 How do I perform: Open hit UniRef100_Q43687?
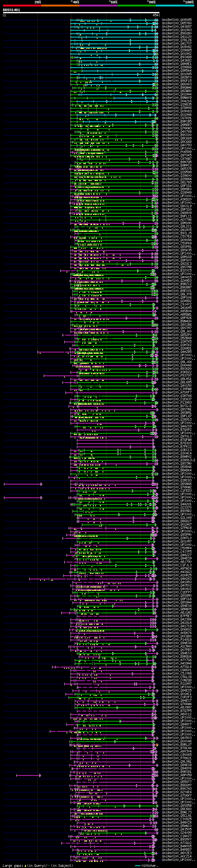pyautogui.click(x=177, y=26)
